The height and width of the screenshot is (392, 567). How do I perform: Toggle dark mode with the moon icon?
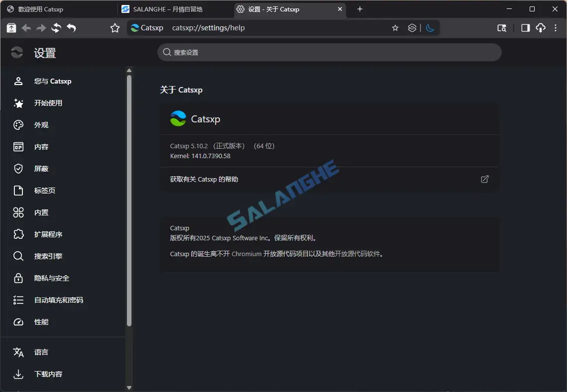430,28
